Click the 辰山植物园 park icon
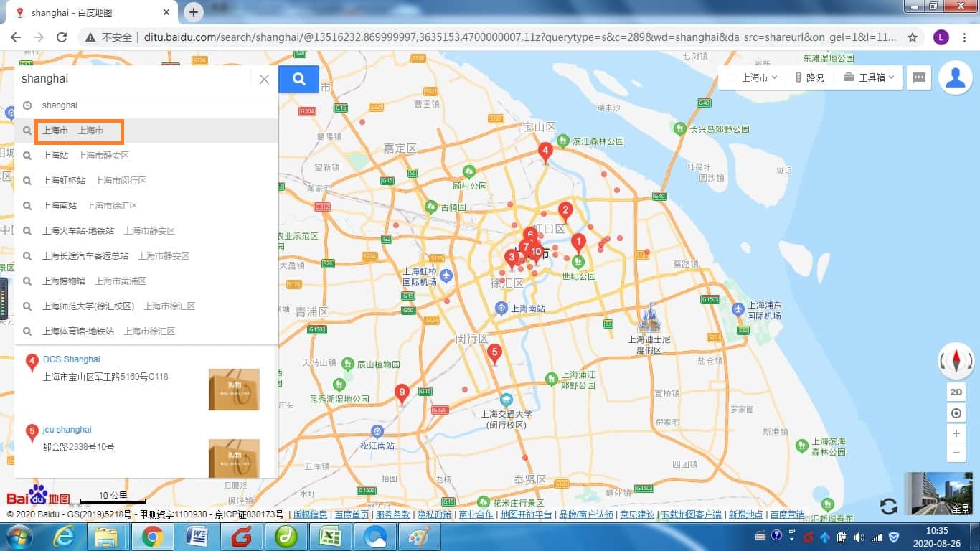Image resolution: width=980 pixels, height=551 pixels. coord(347,364)
